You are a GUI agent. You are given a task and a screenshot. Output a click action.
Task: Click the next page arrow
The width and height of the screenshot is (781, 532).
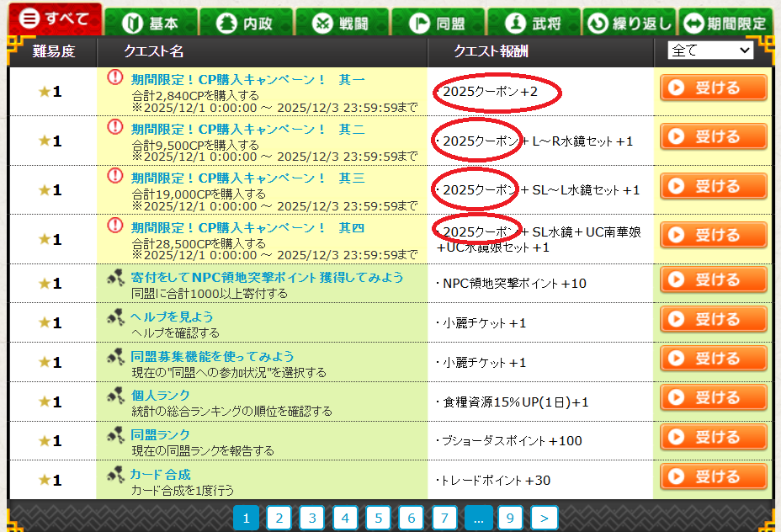tap(544, 518)
